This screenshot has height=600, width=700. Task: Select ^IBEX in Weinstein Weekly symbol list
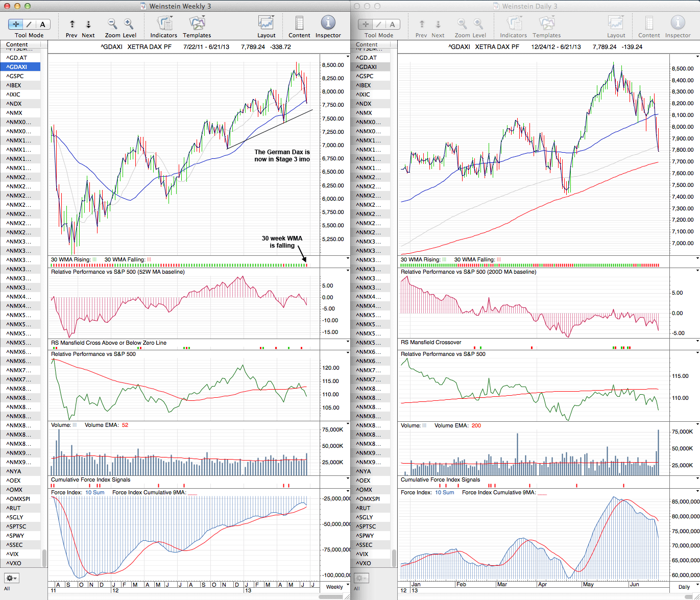click(20, 85)
